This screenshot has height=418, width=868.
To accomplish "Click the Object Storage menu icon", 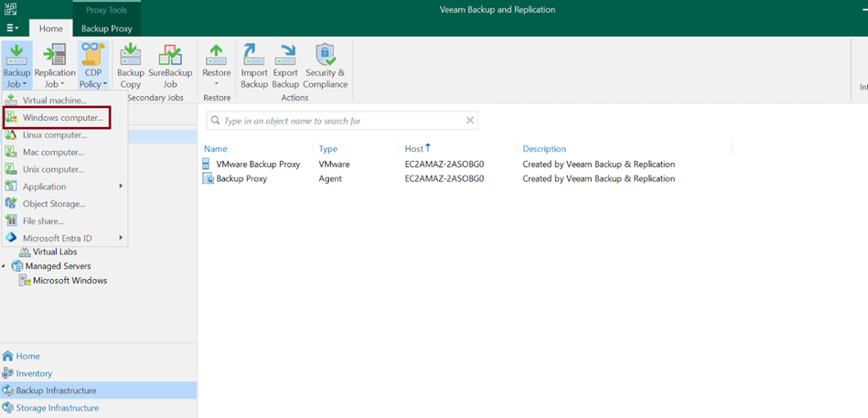I will 11,204.
